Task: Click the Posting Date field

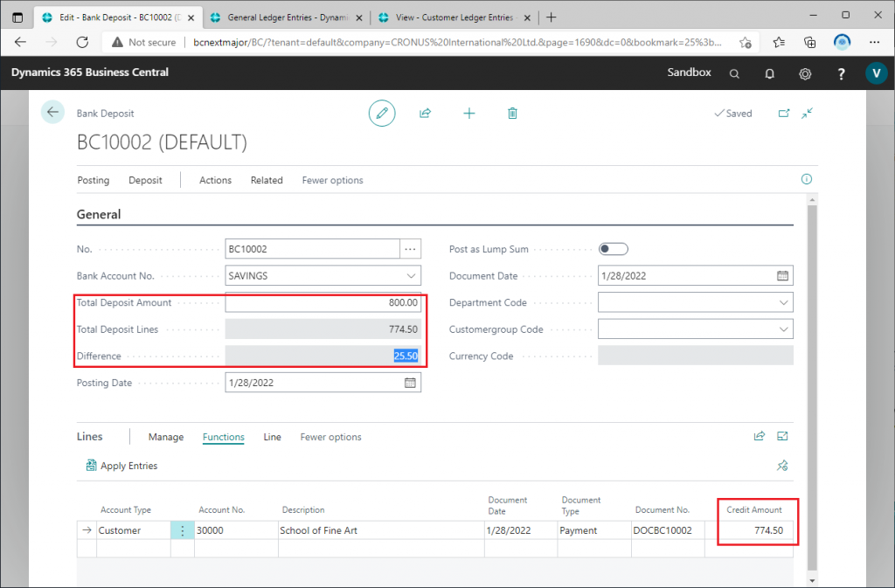Action: point(323,383)
